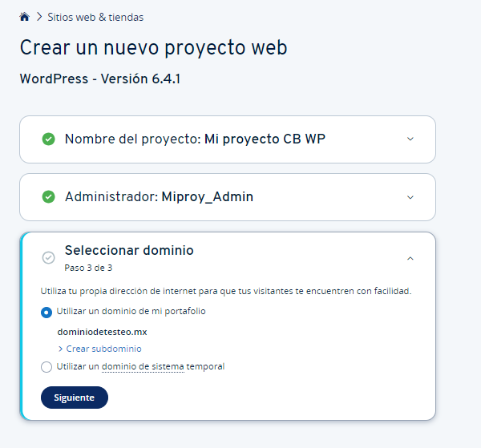This screenshot has height=448, width=481.
Task: Click 'Administrador: Miproy_Admin' header text
Action: 159,197
